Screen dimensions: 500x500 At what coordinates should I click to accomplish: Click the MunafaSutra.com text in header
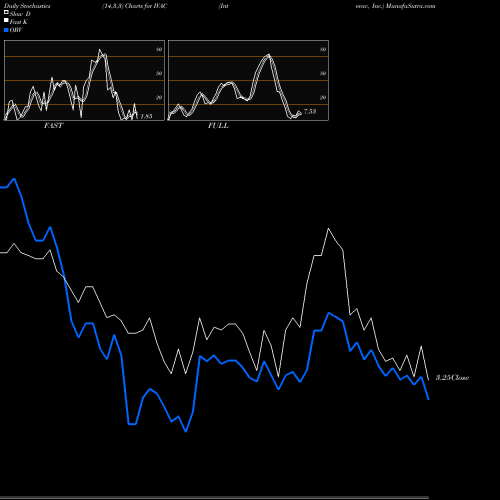coord(411,6)
